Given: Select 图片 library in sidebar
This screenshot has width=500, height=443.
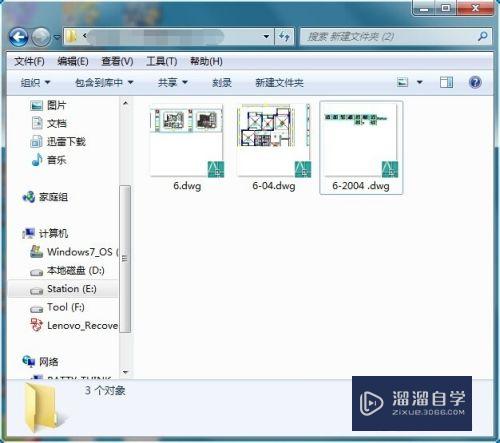Looking at the screenshot, I should pyautogui.click(x=56, y=105).
